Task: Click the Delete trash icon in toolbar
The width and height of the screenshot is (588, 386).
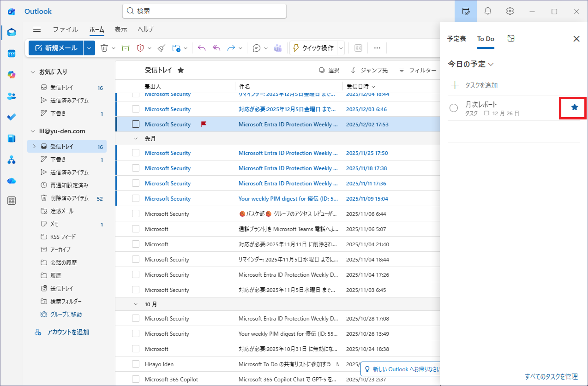Action: (104, 48)
